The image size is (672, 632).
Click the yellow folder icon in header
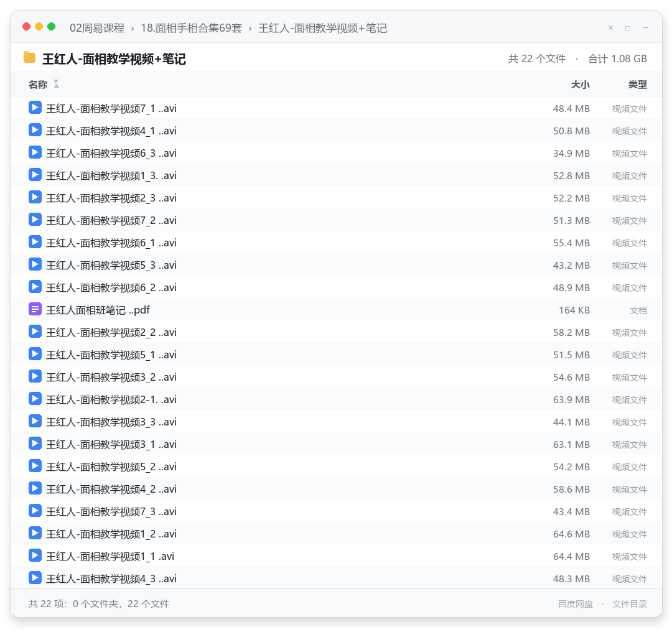click(29, 57)
